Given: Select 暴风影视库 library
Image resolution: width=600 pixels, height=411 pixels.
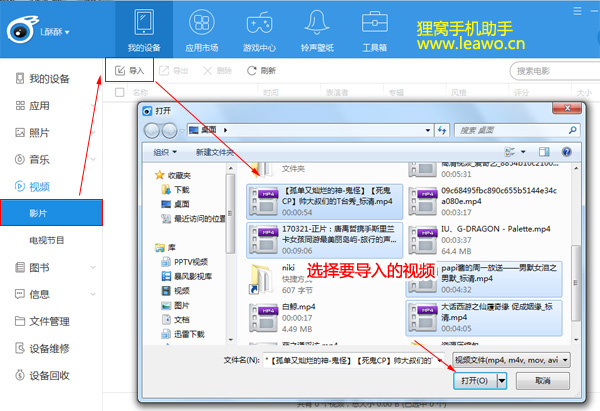Looking at the screenshot, I should pyautogui.click(x=187, y=276).
